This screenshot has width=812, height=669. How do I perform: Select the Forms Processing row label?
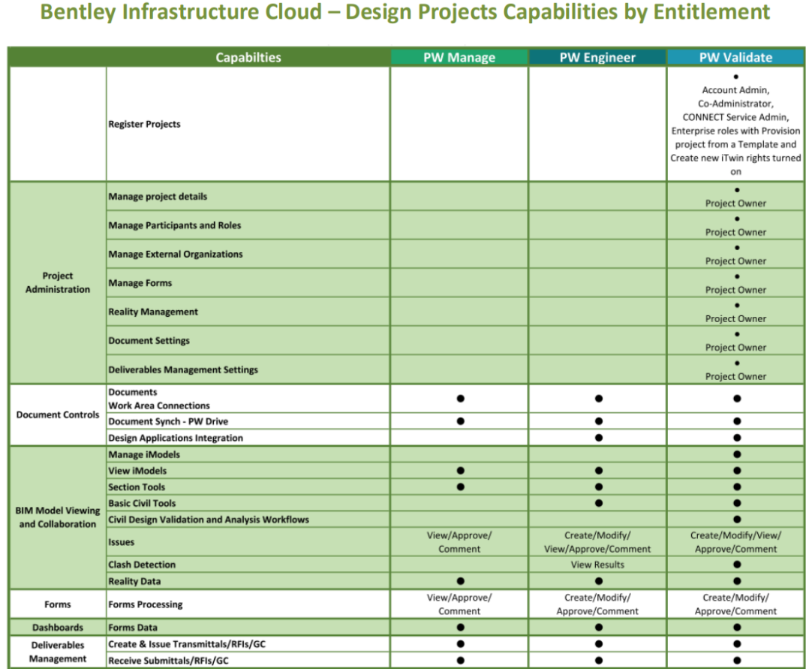click(x=146, y=604)
